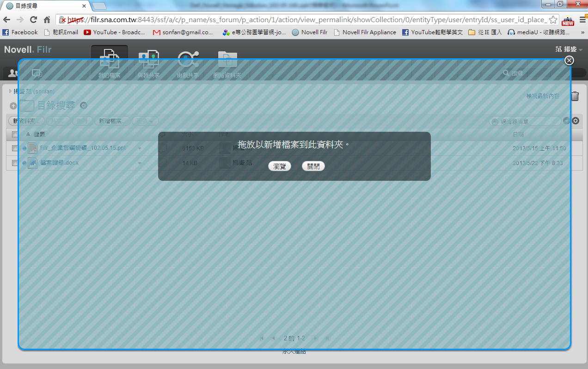Open 檔案搜尋.docx file link
This screenshot has height=369, width=588.
tap(59, 163)
